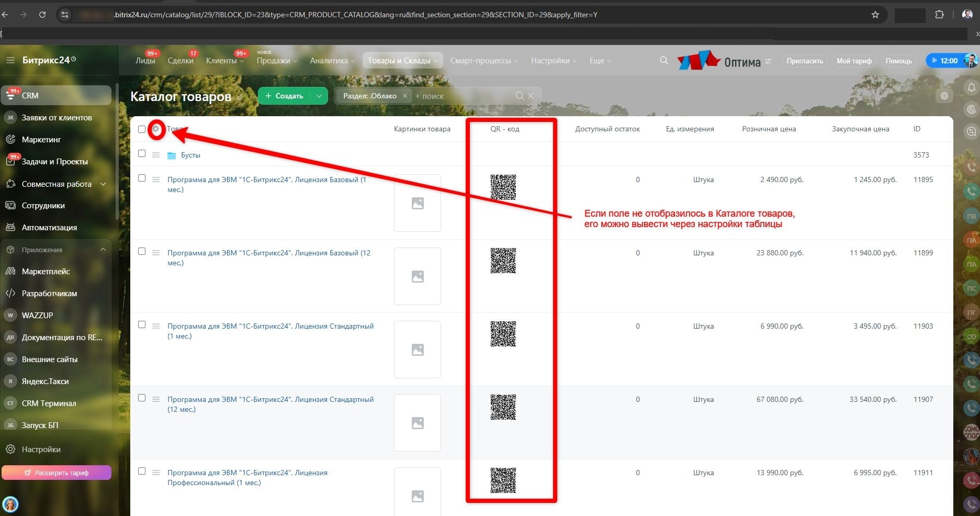Click the browser reload icon
This screenshot has width=980, height=516.
42,15
